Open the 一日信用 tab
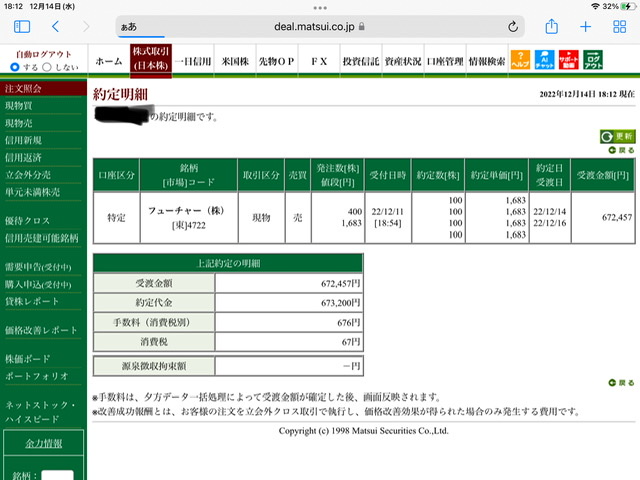The width and height of the screenshot is (640, 480). pos(193,61)
